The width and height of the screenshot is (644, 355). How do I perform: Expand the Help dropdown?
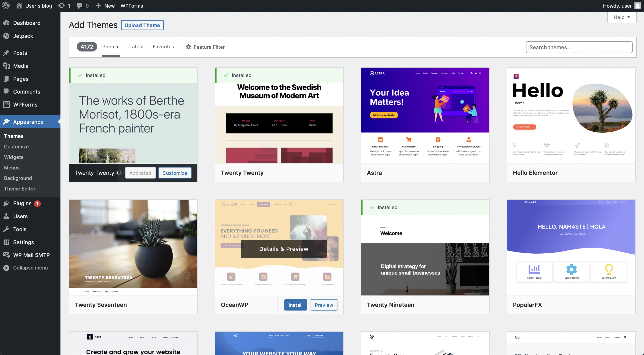pyautogui.click(x=622, y=17)
